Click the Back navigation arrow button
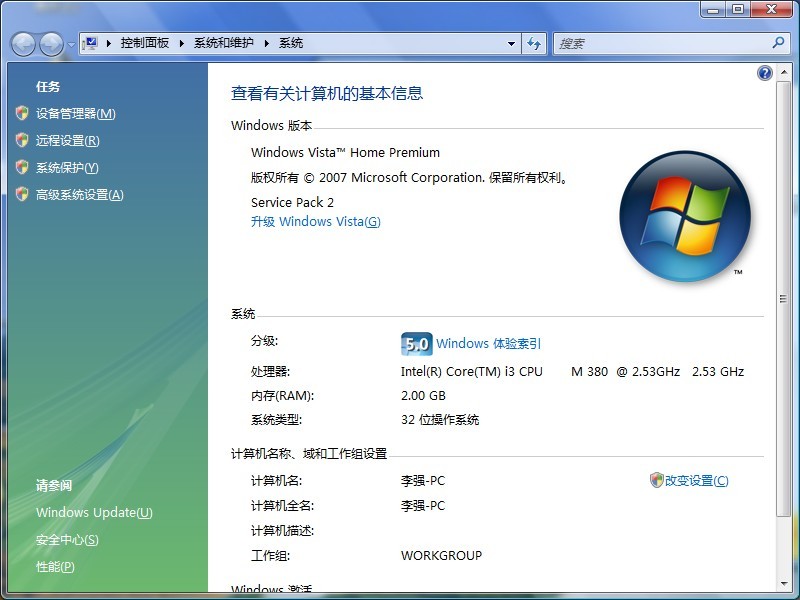This screenshot has height=600, width=800. coord(23,44)
